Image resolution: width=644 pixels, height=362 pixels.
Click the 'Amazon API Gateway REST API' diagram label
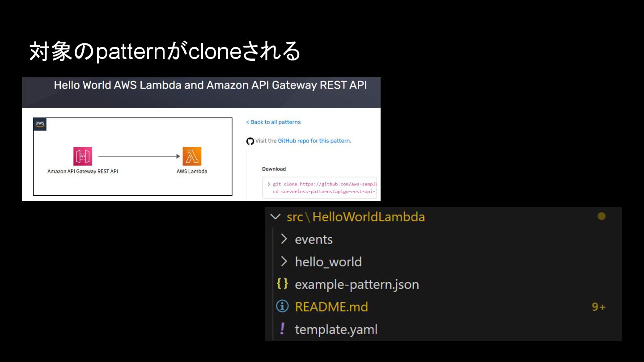click(83, 171)
